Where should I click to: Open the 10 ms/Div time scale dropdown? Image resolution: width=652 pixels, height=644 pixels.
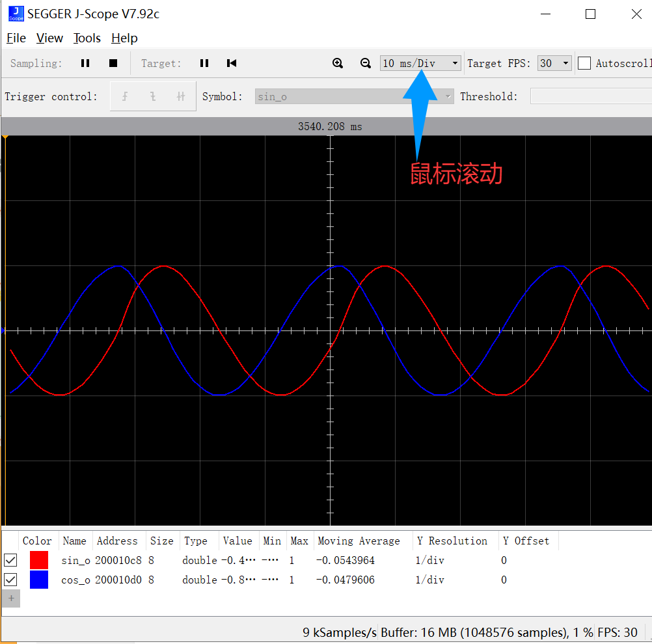pos(420,63)
